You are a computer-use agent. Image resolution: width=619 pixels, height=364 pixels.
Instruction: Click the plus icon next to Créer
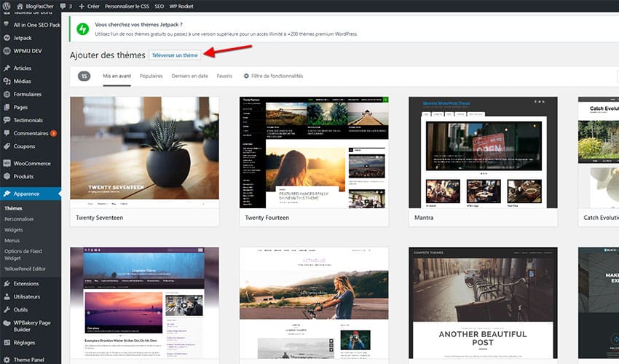82,7
